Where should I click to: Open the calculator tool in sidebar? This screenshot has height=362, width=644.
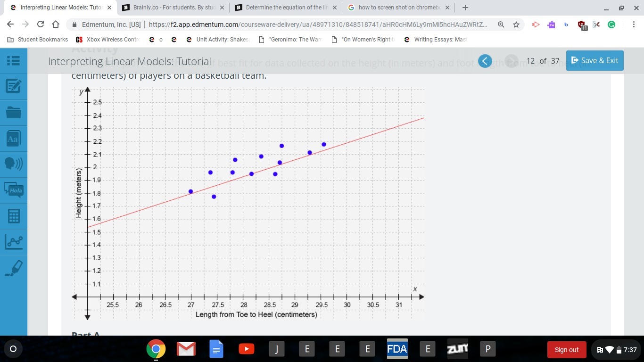tap(14, 216)
